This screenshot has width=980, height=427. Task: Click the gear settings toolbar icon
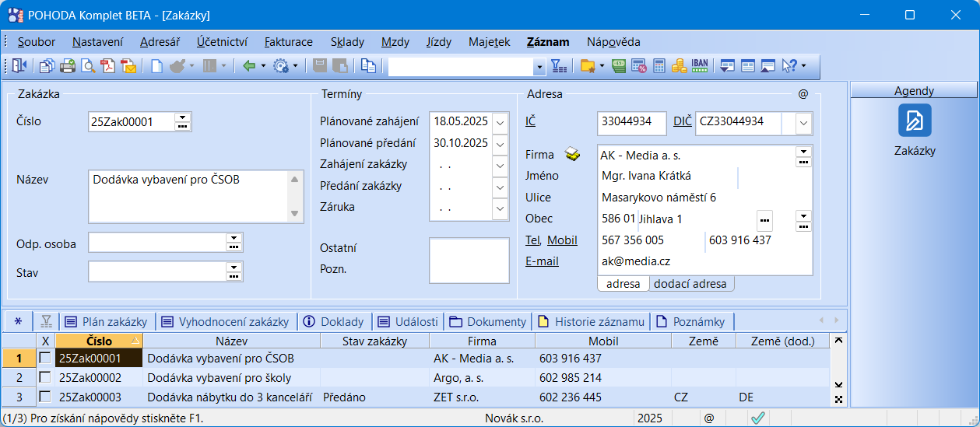(280, 66)
